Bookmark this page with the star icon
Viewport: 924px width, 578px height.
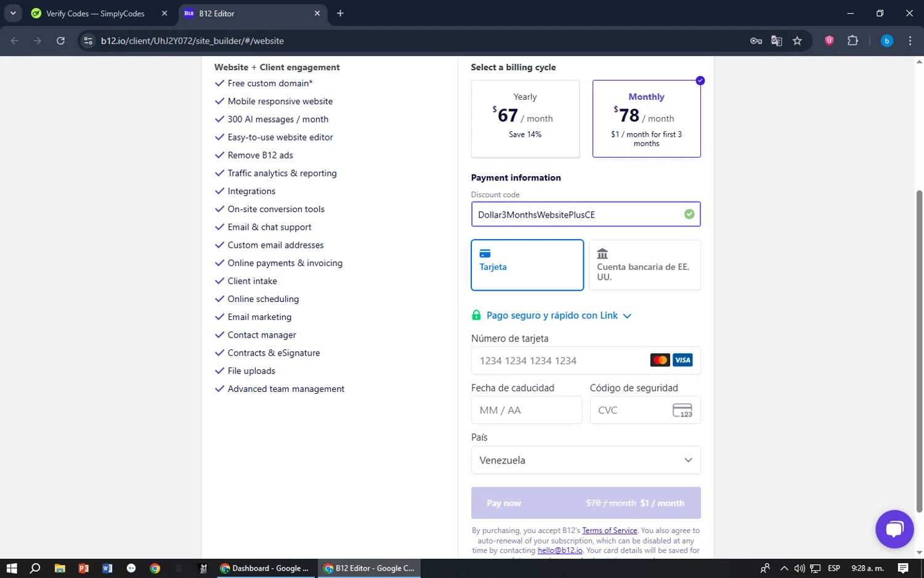[x=797, y=41]
